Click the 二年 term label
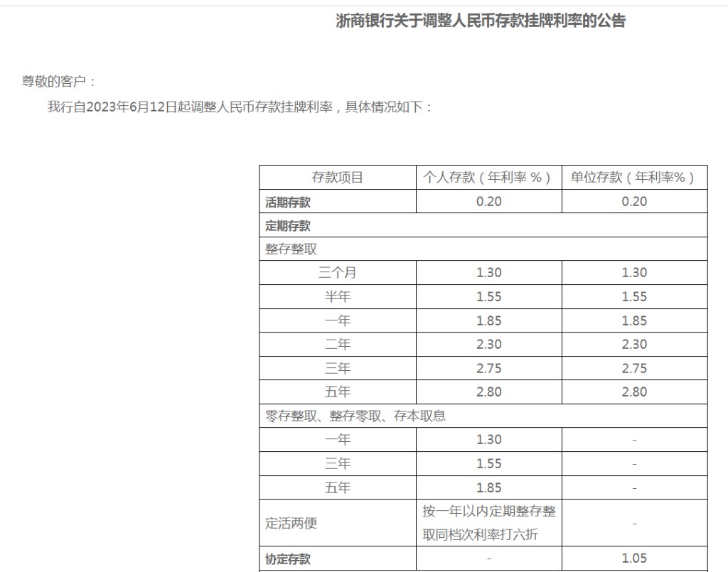Screen dimensions: 728x572 click(x=338, y=345)
